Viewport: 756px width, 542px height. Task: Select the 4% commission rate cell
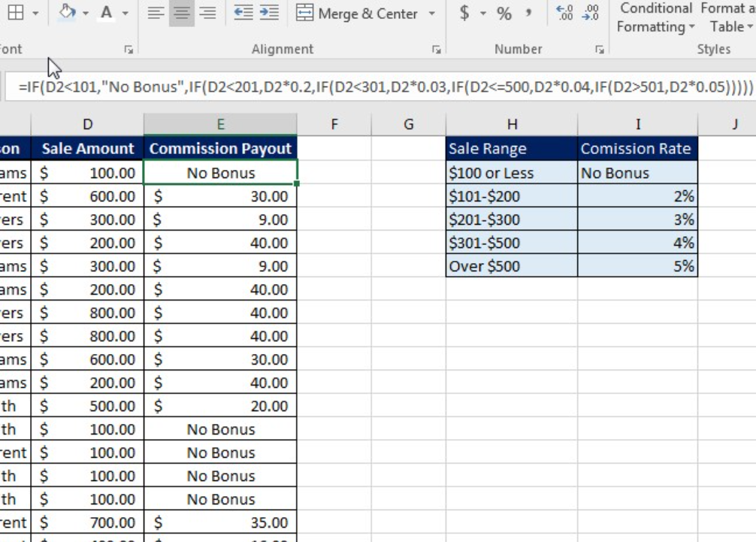637,243
